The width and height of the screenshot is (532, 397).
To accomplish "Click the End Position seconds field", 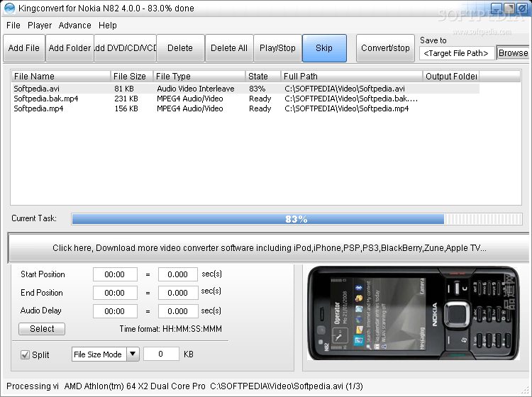I will pyautogui.click(x=178, y=293).
